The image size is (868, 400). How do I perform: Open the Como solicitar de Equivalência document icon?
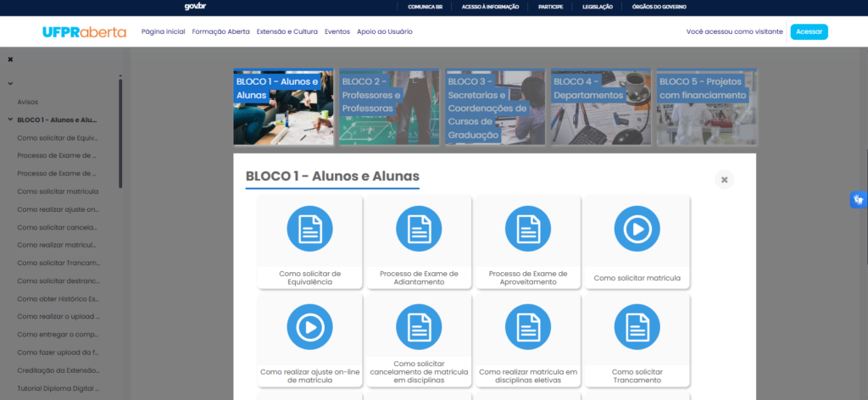[309, 229]
